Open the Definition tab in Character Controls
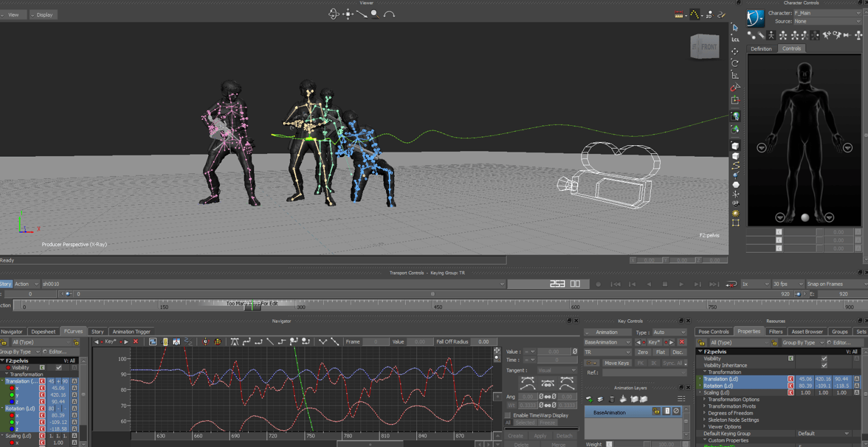This screenshot has height=447, width=868. pos(761,49)
